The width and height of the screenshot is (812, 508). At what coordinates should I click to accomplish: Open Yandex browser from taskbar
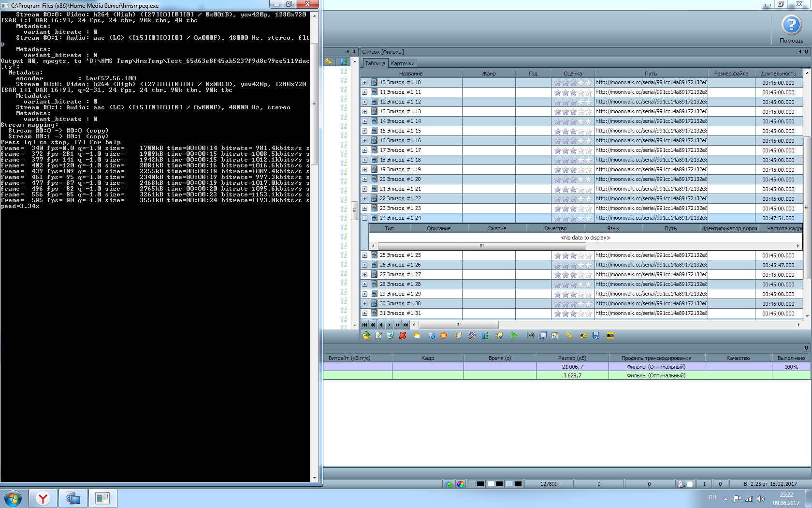[43, 498]
